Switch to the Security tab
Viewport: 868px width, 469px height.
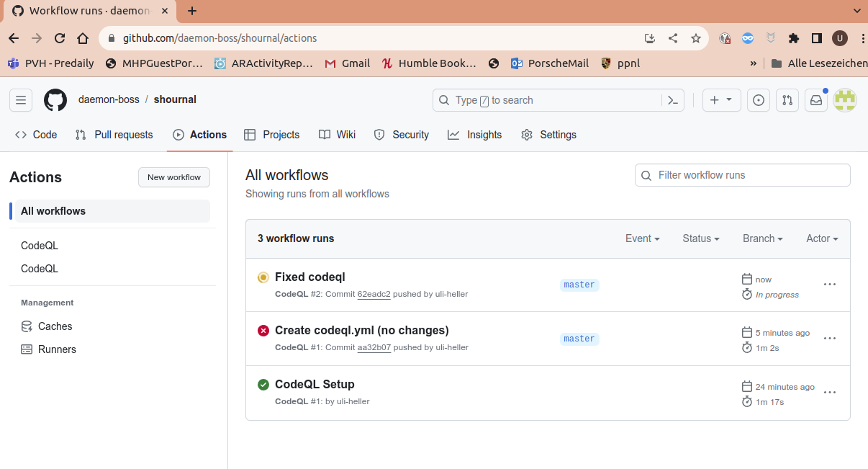pyautogui.click(x=402, y=135)
